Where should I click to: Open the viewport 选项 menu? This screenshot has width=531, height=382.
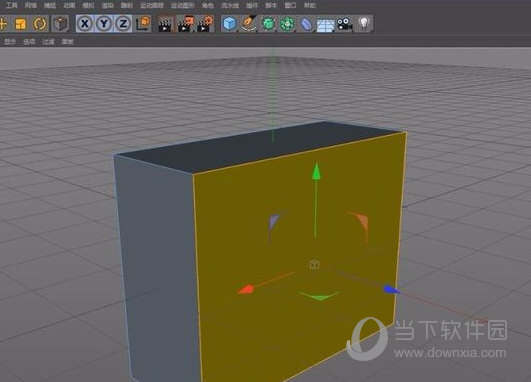[x=29, y=42]
